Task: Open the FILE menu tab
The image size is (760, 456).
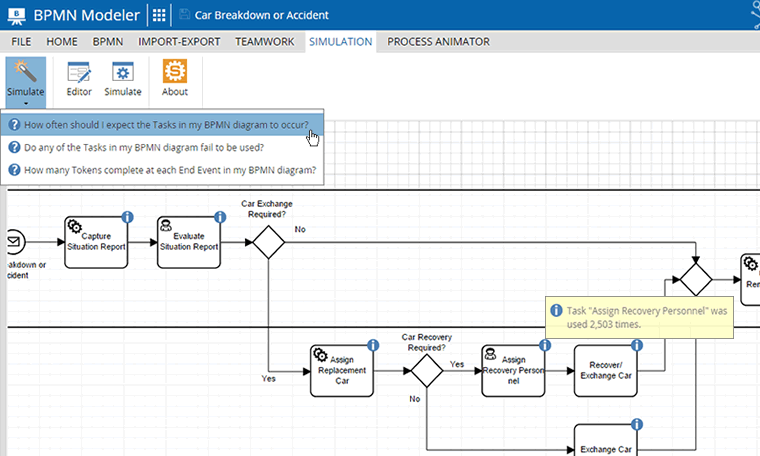Action: click(21, 42)
